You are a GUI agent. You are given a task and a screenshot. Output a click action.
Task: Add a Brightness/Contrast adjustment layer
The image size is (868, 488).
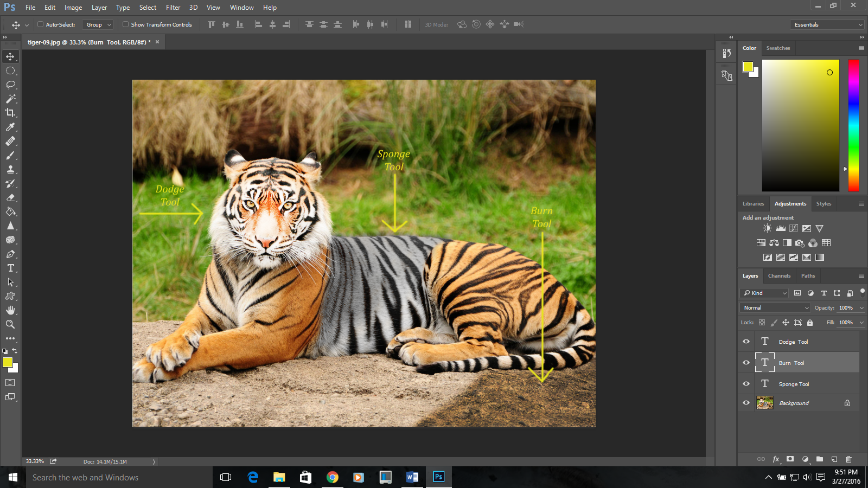click(767, 228)
